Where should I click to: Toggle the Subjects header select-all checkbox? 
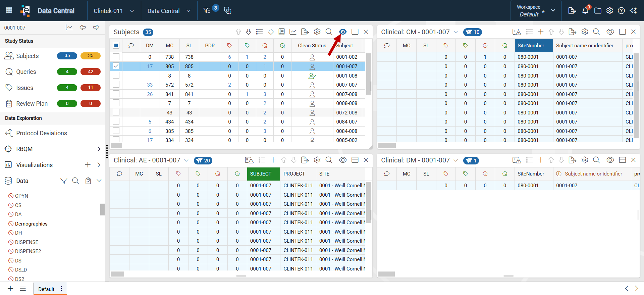point(116,45)
